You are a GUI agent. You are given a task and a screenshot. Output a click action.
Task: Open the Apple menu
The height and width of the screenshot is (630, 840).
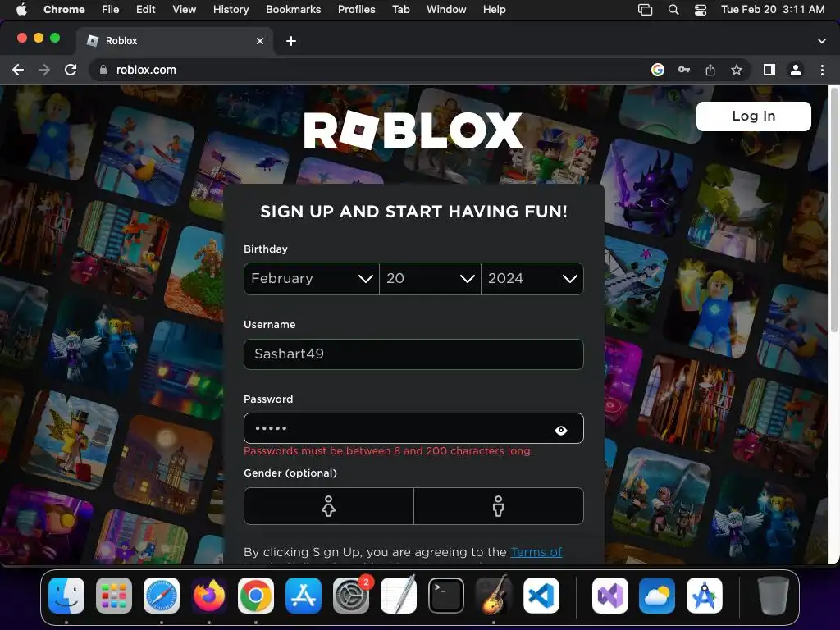click(x=21, y=9)
